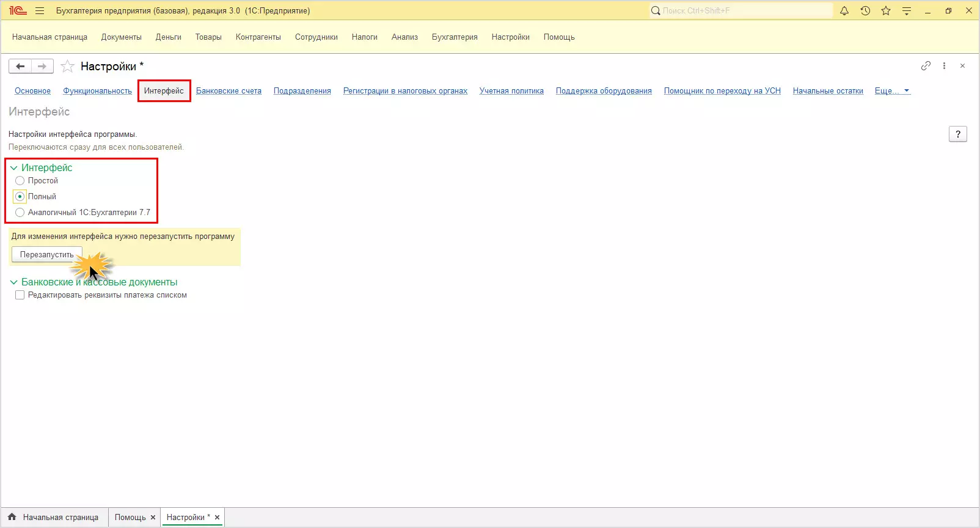Screen dimensions: 980x528
Task: Click the home icon in bottom tab bar
Action: [x=12, y=517]
